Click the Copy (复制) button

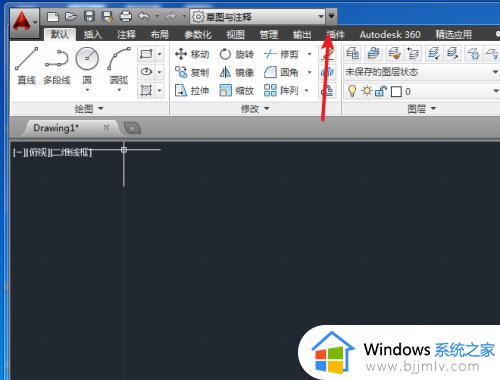pos(192,72)
